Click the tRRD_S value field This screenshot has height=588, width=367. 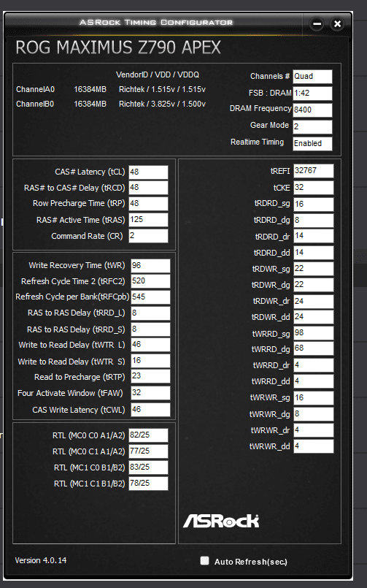[150, 329]
